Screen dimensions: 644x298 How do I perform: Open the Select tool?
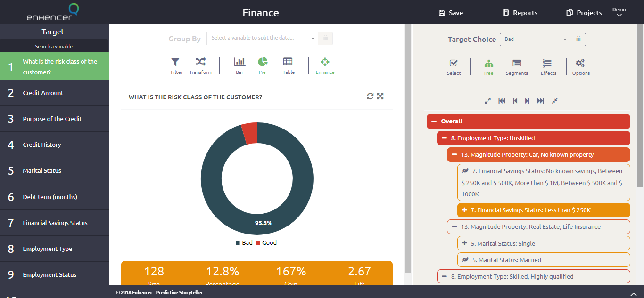pos(454,67)
